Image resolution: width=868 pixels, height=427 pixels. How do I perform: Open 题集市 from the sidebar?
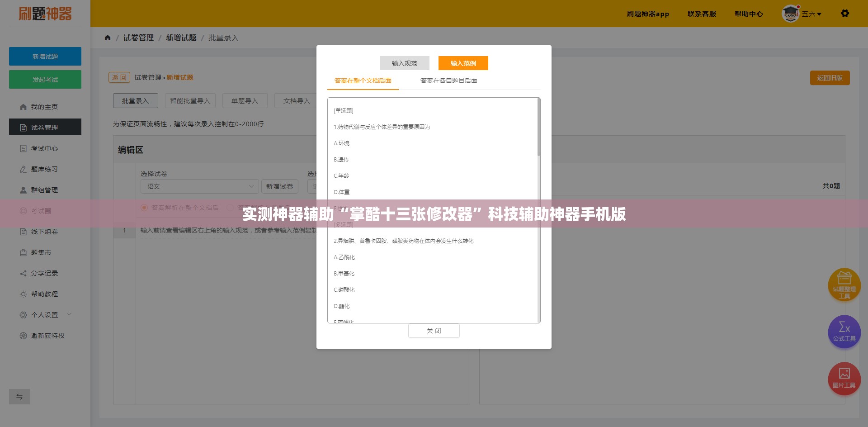coord(45,252)
